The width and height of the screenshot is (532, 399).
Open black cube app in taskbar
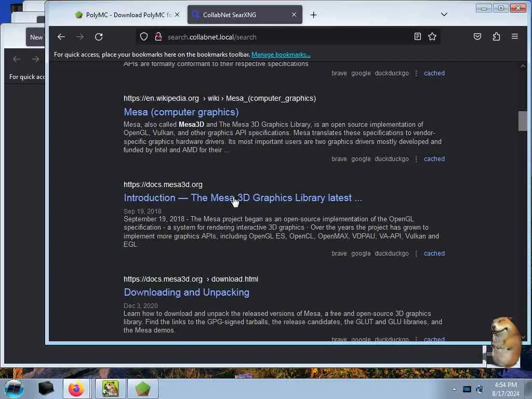(46, 389)
